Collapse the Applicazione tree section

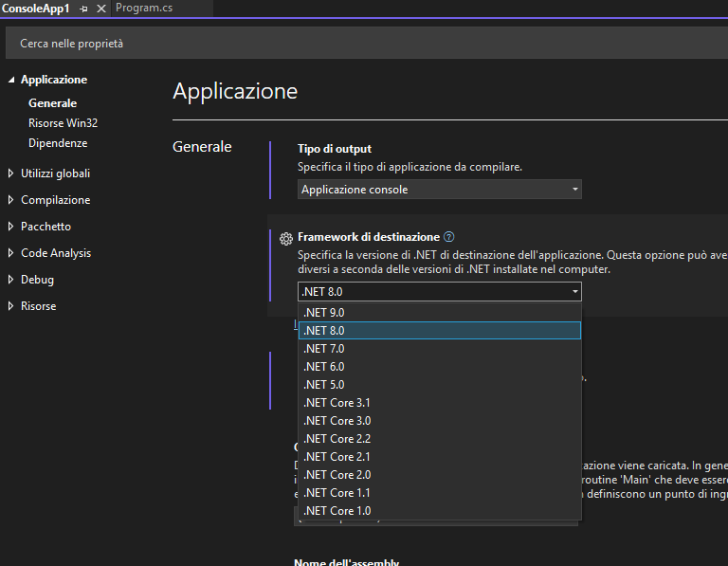(x=11, y=81)
